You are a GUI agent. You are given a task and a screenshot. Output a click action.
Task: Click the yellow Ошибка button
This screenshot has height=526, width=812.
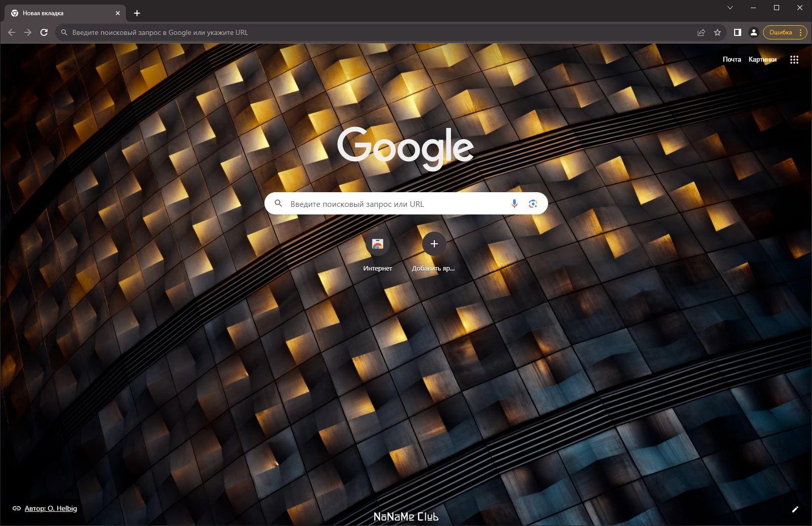coord(780,32)
